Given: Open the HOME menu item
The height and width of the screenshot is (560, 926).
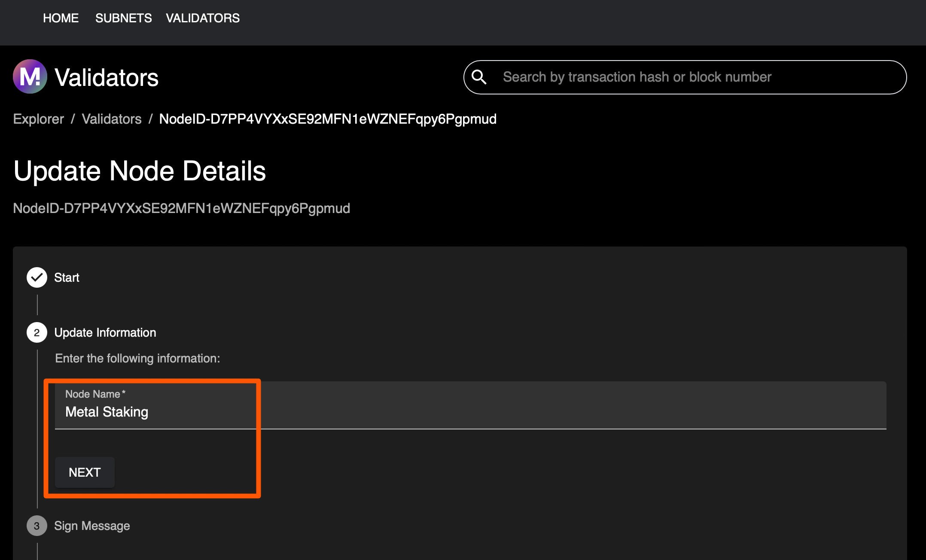Looking at the screenshot, I should (61, 18).
